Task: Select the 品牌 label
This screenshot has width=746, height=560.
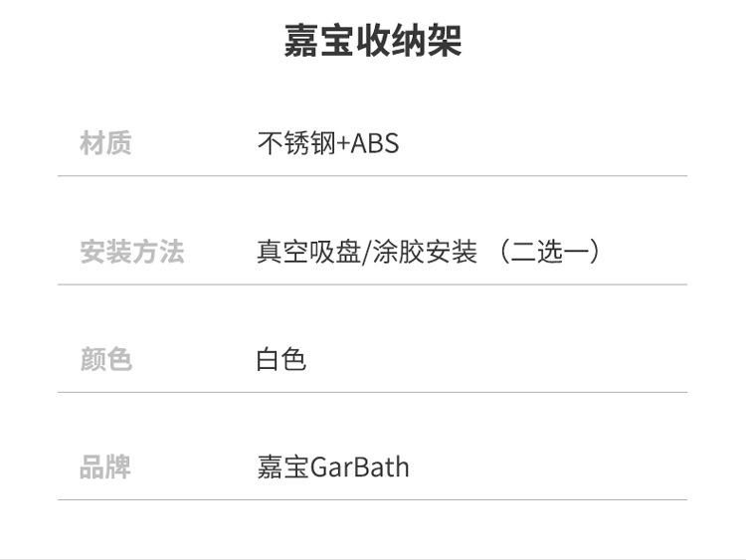Action: click(x=105, y=467)
